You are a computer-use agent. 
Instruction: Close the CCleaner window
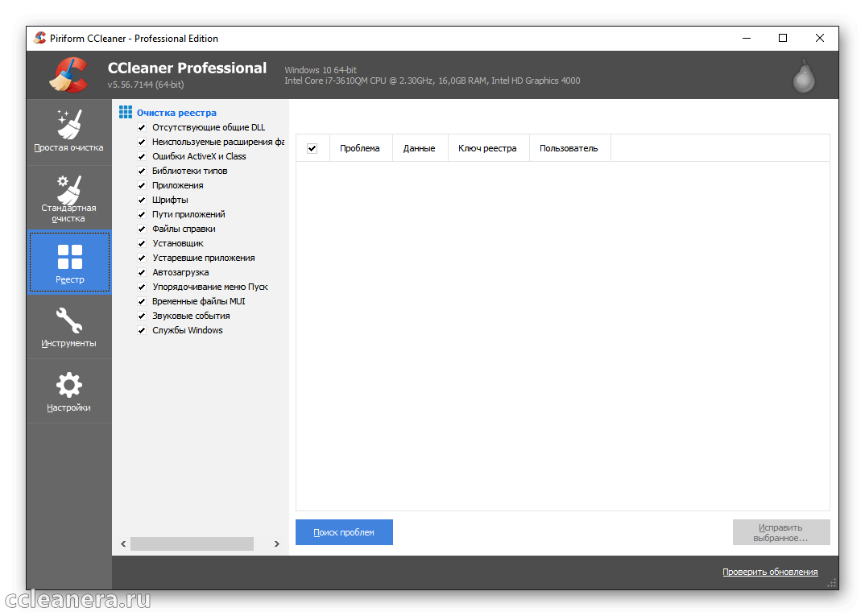click(820, 38)
